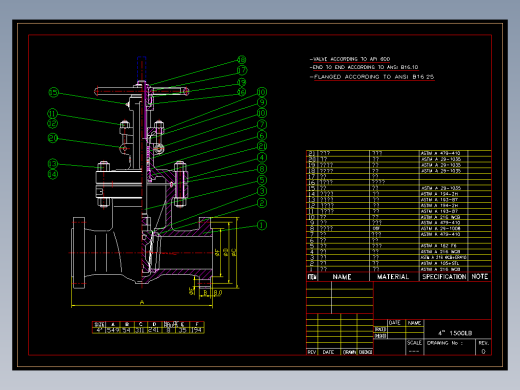Click item number 16 in parts list
The image size is (520, 390).
312,182
